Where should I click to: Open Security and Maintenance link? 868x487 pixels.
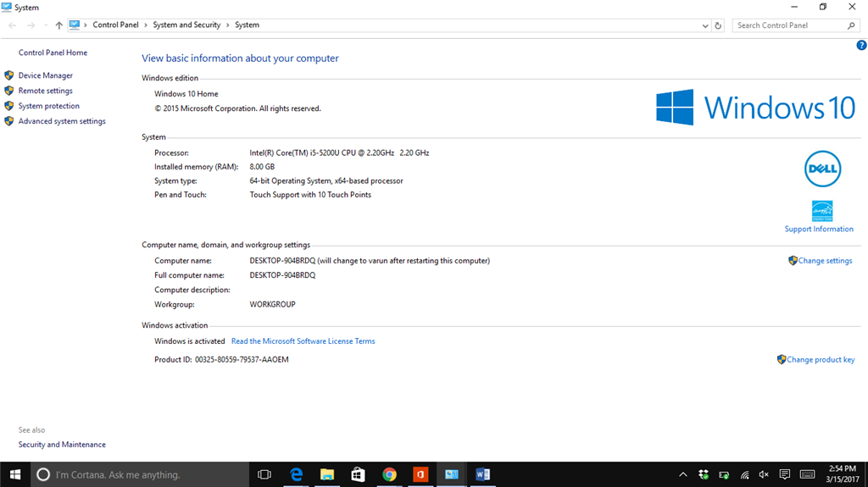pos(62,445)
